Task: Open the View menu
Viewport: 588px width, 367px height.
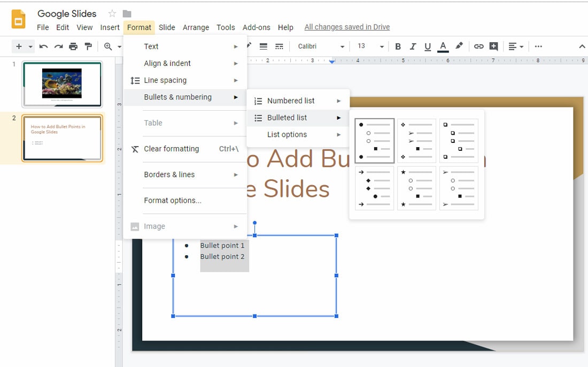Action: [x=84, y=27]
